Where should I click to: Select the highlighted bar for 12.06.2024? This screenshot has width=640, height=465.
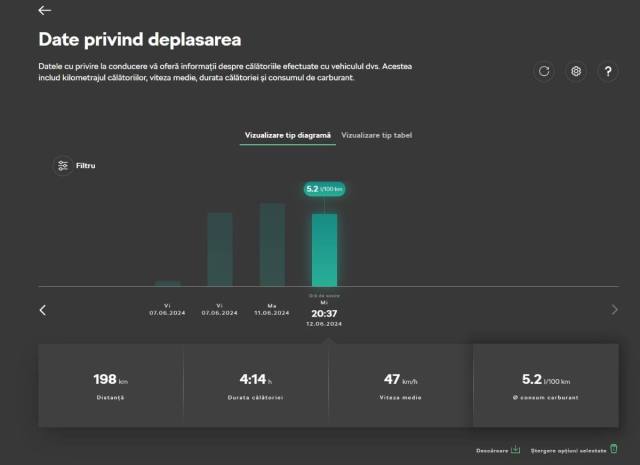[x=324, y=250]
